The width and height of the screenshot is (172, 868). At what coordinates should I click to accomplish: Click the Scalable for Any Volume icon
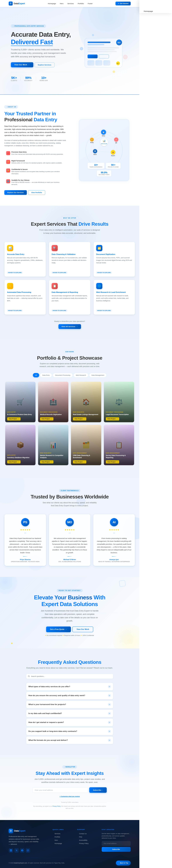[8, 181]
